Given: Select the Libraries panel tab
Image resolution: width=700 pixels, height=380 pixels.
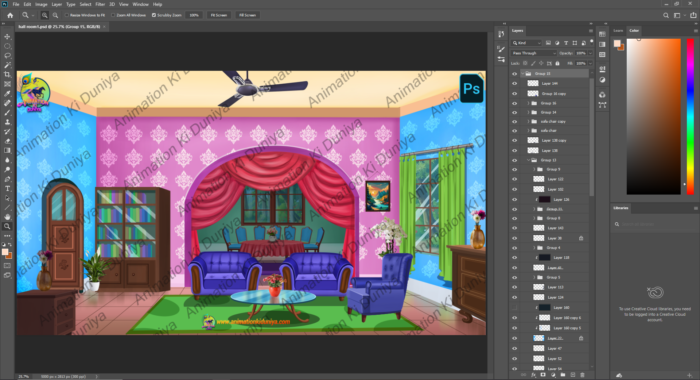Looking at the screenshot, I should click(621, 208).
